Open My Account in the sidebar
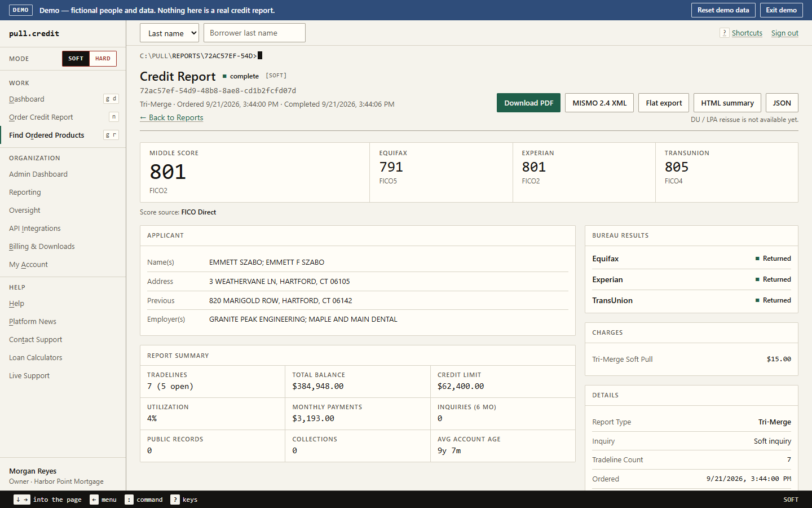Screen dimensions: 812x508 pos(28,264)
